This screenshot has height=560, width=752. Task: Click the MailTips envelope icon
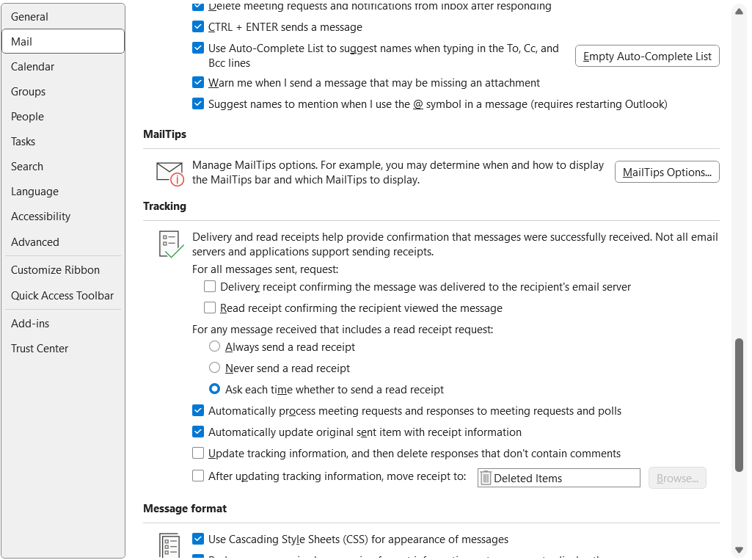(x=167, y=172)
